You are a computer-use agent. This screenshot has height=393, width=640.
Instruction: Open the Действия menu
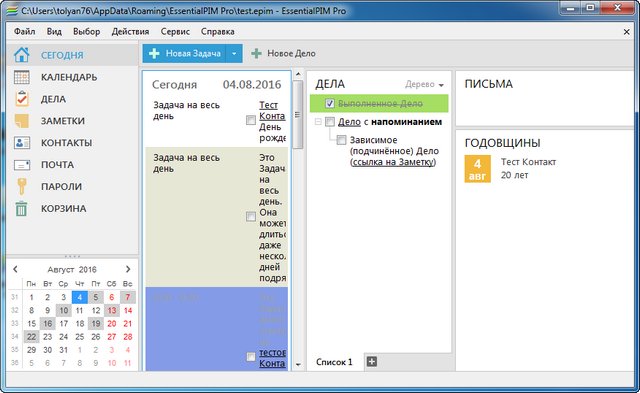(130, 31)
